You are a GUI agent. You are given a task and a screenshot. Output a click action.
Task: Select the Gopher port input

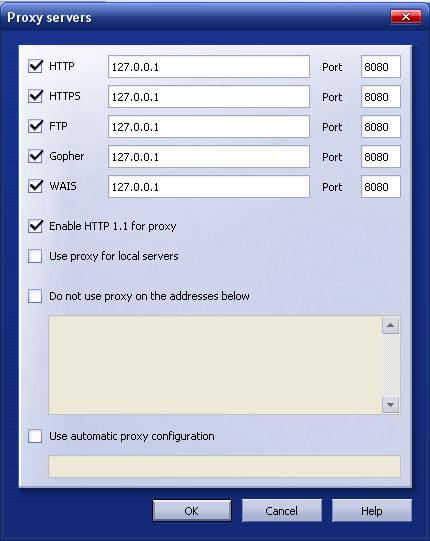381,157
